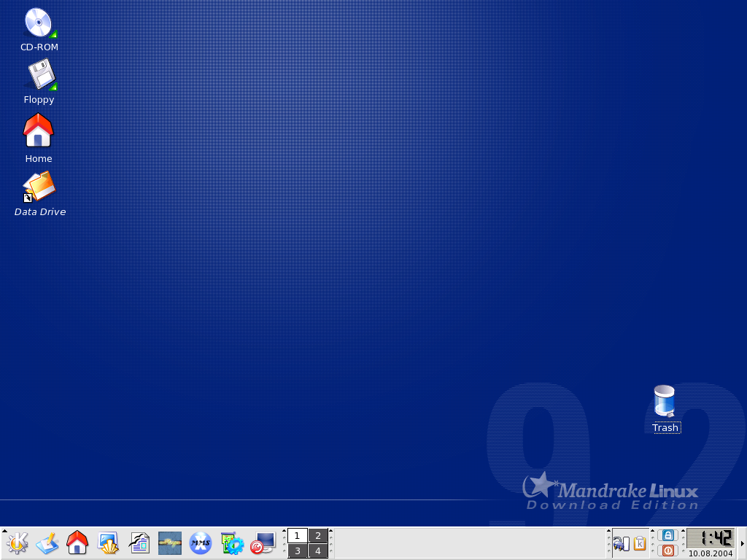Image resolution: width=747 pixels, height=560 pixels.
Task: Open the Klipper clipboard tray icon
Action: click(x=640, y=543)
